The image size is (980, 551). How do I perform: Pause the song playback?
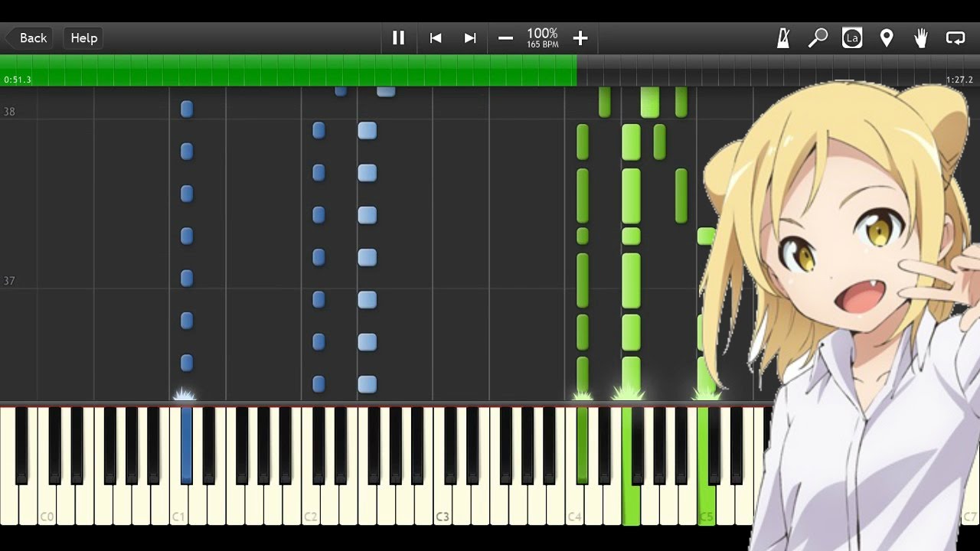(x=398, y=38)
